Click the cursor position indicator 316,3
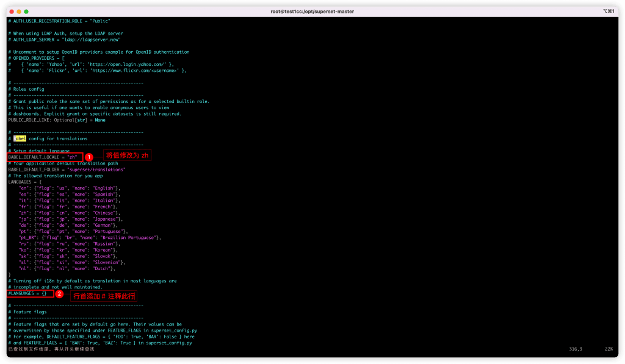Viewport: 625px width, 364px height. click(575, 349)
